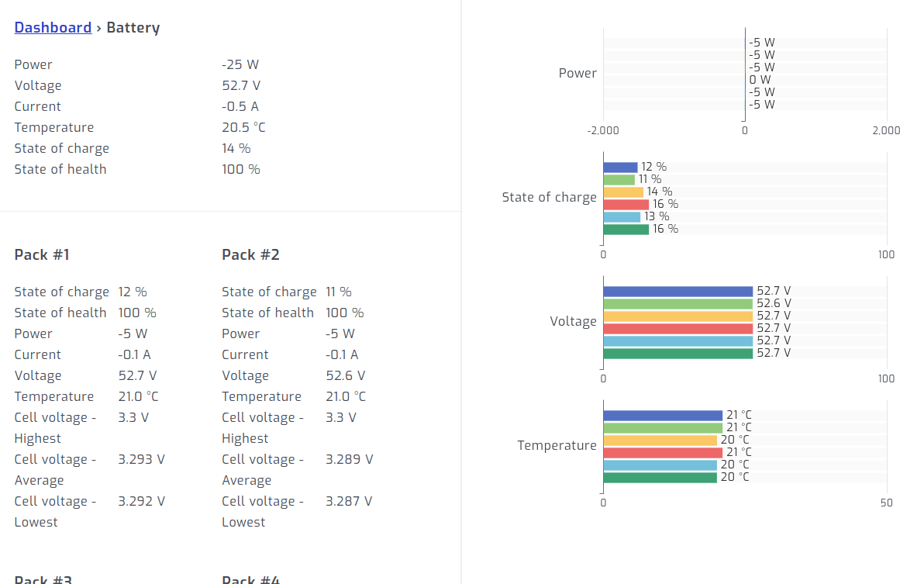Screen dimensions: 924x584
Task: Click the dark green State of charge bar
Action: click(626, 230)
